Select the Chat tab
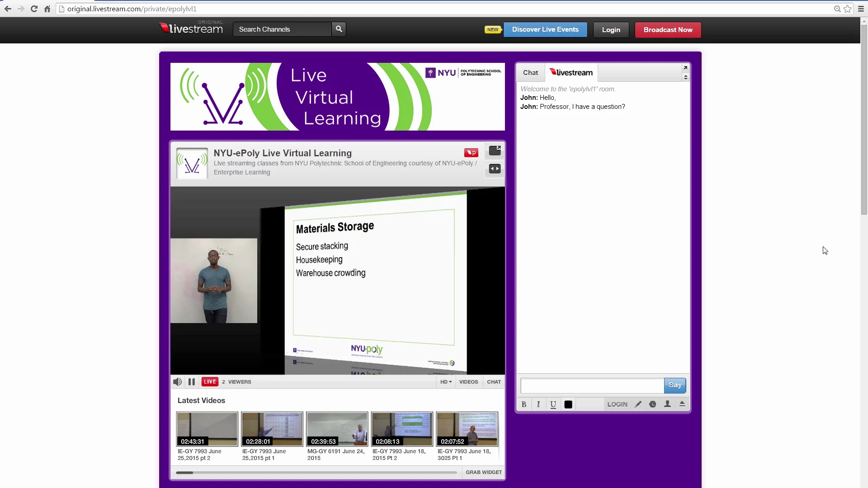 coord(531,73)
